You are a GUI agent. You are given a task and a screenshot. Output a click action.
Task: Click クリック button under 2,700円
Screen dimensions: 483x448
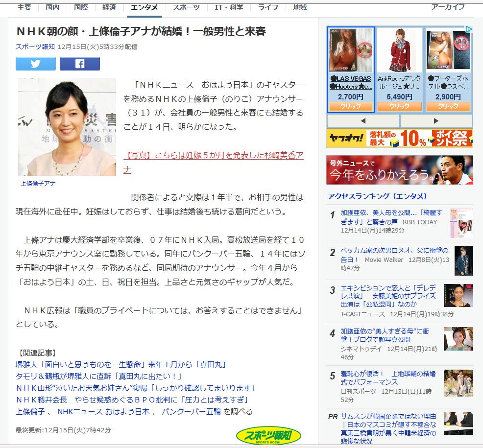[351, 107]
